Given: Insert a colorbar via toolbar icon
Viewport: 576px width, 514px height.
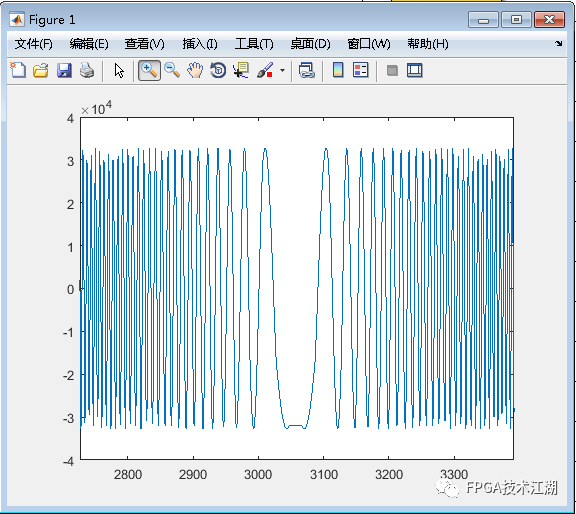Looking at the screenshot, I should pos(338,70).
